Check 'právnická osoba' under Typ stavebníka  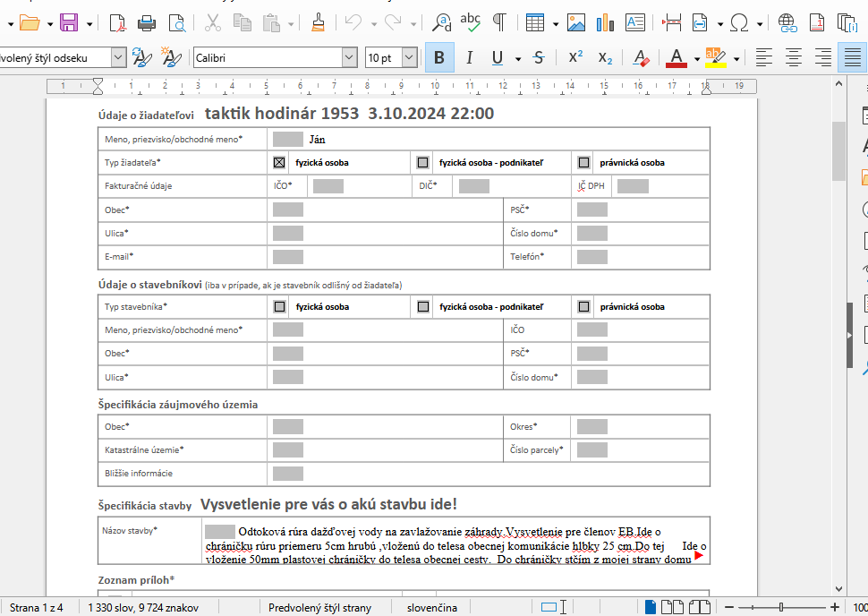click(583, 306)
